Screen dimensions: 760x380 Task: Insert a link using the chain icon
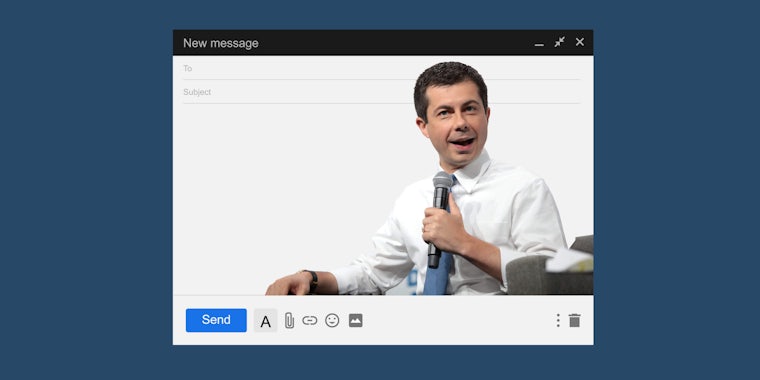coord(310,320)
